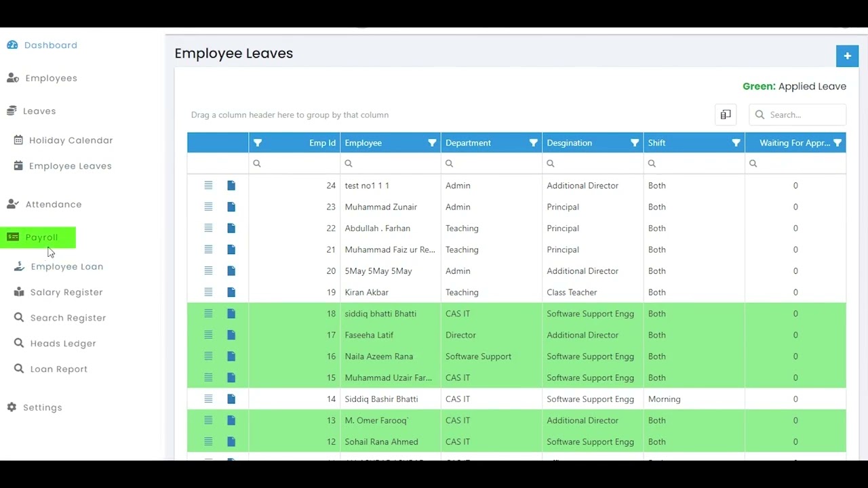Image resolution: width=868 pixels, height=488 pixels.
Task: Open the list icon for siddiq bhatti Bhatti
Action: click(209, 313)
